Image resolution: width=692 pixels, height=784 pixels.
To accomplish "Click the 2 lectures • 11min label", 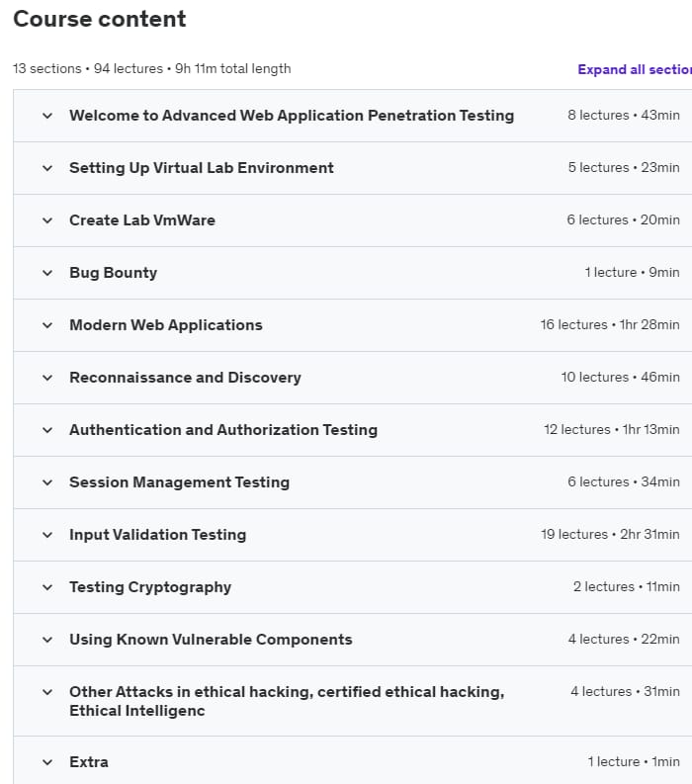I will [x=626, y=586].
